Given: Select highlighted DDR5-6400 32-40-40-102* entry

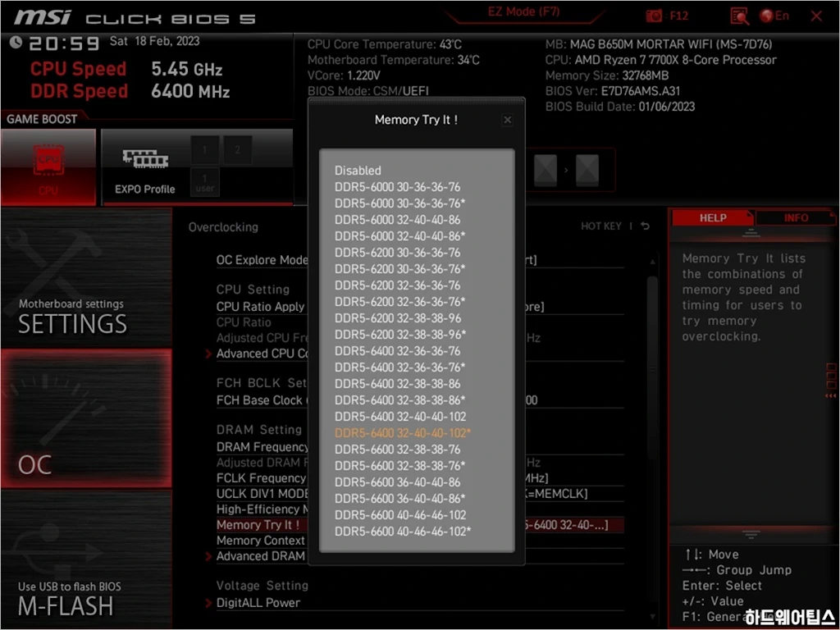Looking at the screenshot, I should pyautogui.click(x=403, y=433).
